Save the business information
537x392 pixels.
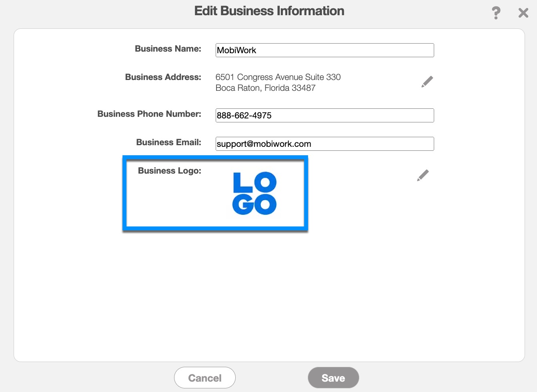[333, 378]
